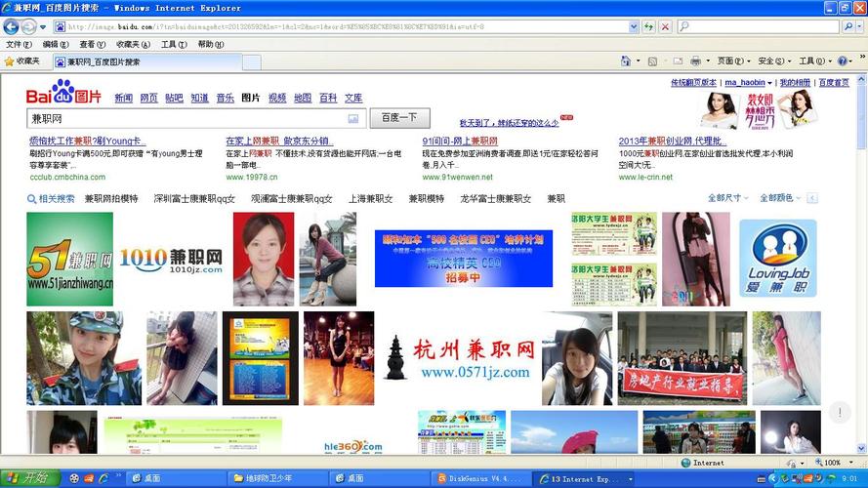Select the 兼职网_百度图片搜索 browser tab
The width and height of the screenshot is (868, 488).
tap(98, 61)
